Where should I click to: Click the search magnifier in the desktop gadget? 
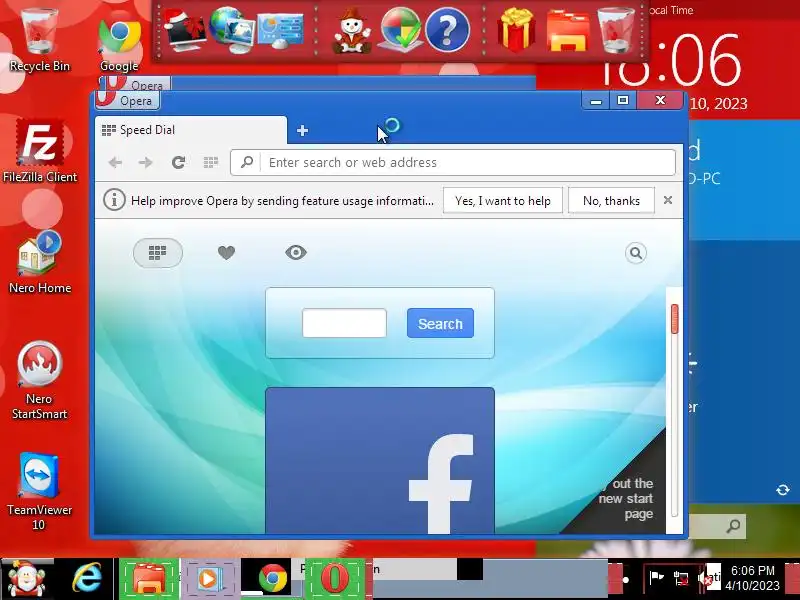coord(734,526)
